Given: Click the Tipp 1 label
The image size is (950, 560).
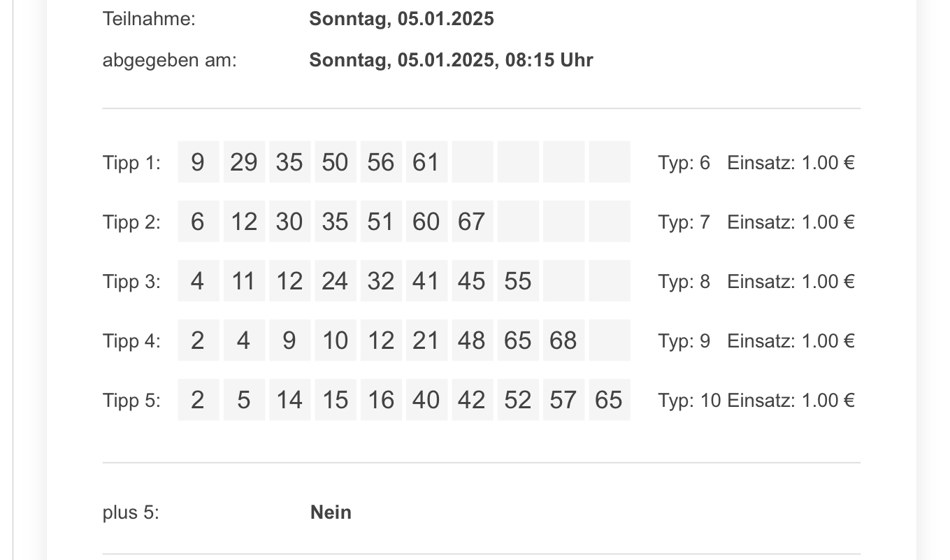Looking at the screenshot, I should click(x=131, y=163).
